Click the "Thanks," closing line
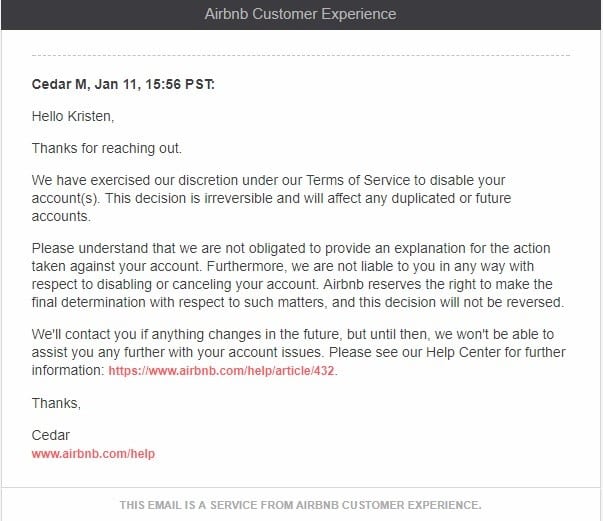 point(57,403)
